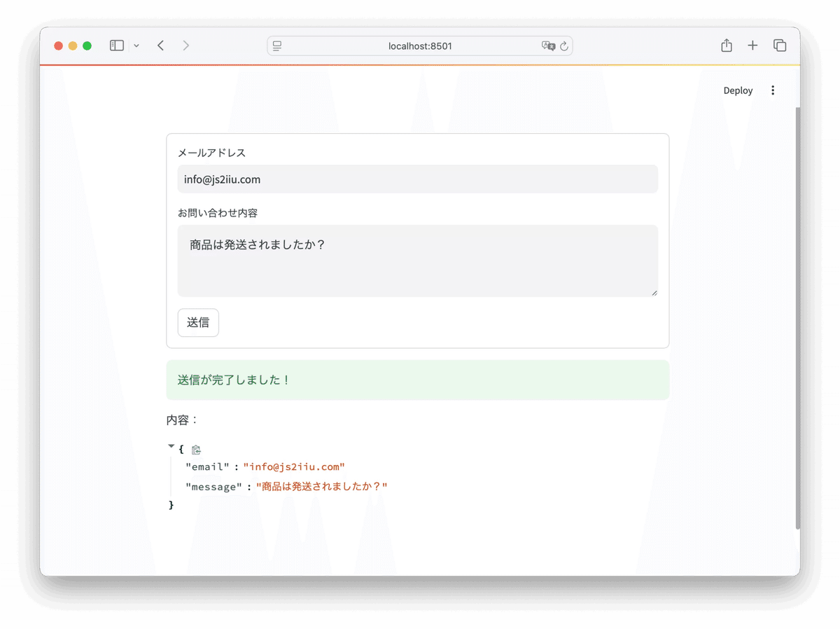This screenshot has height=629, width=840.
Task: Open the chevron next to the sidebar icon
Action: coord(136,45)
